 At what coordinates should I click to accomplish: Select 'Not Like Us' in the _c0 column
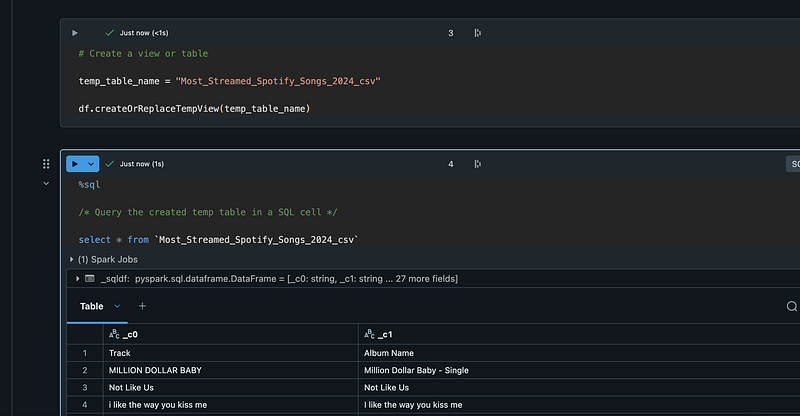click(x=231, y=388)
